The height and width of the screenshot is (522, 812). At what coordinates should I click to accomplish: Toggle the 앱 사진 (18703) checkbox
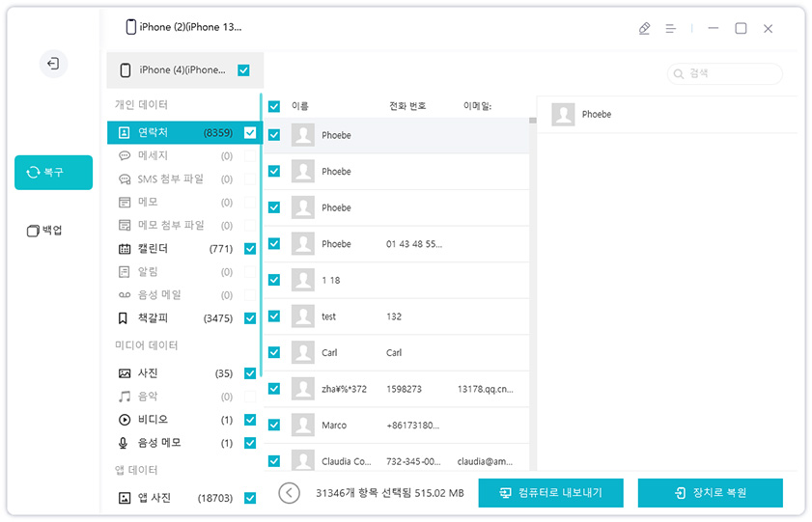(250, 498)
